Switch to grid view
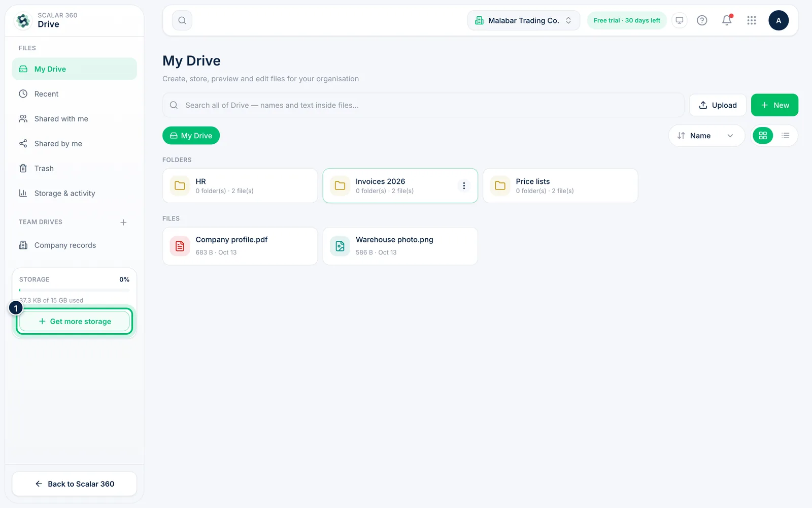Screen dimensions: 812x508 [763, 136]
